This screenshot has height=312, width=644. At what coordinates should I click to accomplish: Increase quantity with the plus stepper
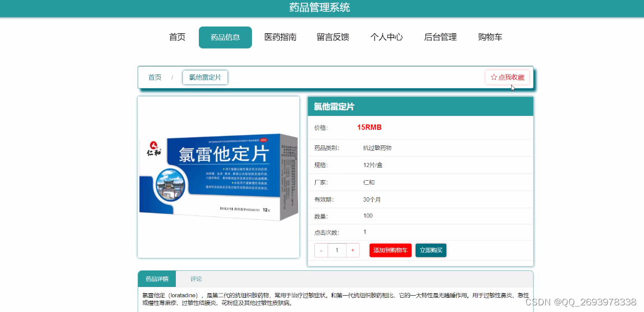coord(353,250)
